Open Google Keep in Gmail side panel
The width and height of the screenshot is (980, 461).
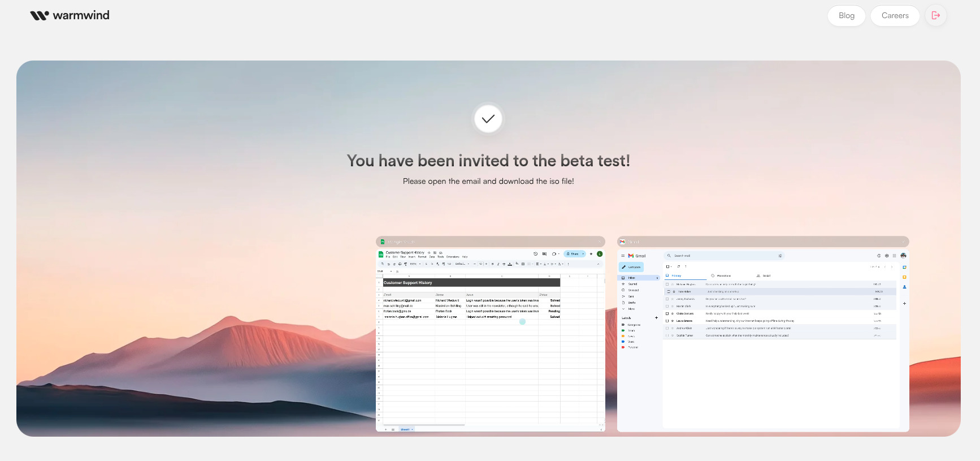point(904,277)
